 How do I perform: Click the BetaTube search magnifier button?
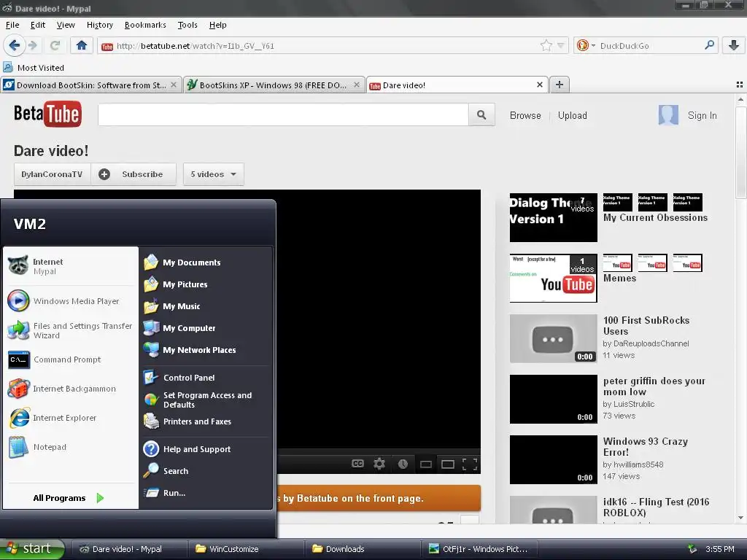481,114
